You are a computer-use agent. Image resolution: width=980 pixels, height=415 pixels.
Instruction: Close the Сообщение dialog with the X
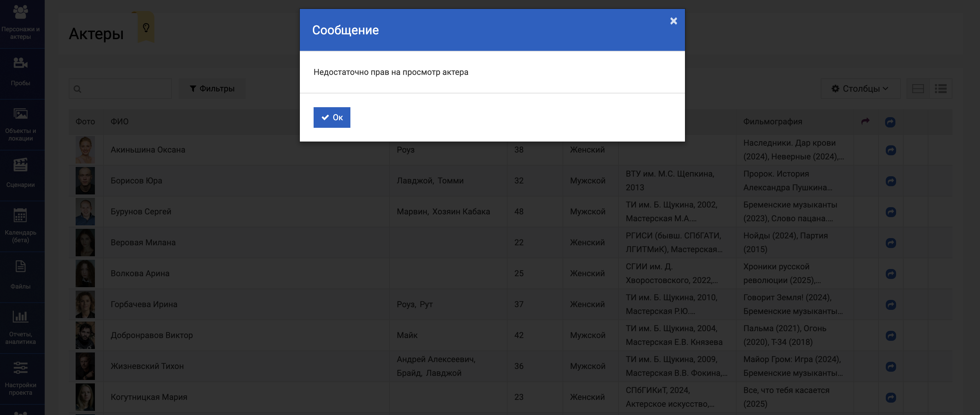pos(673,21)
